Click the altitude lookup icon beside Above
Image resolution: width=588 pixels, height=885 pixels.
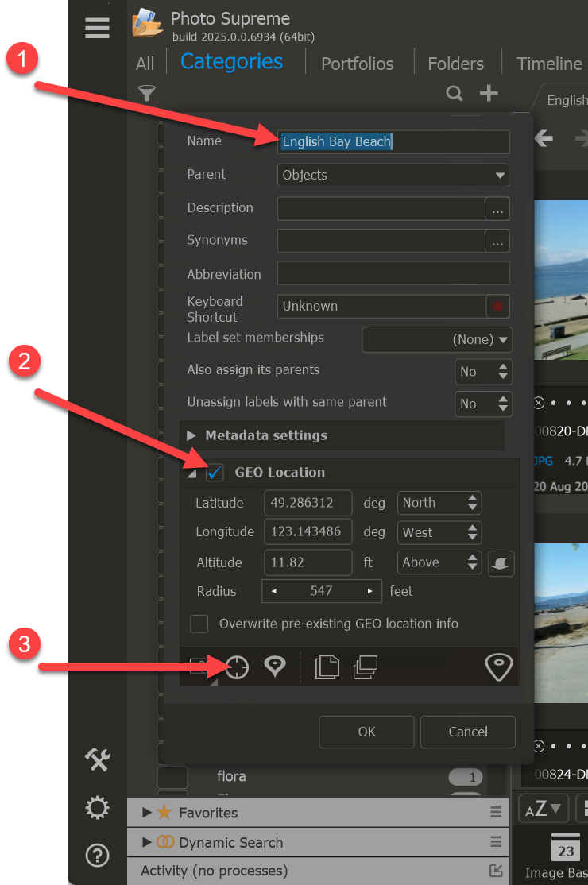501,563
